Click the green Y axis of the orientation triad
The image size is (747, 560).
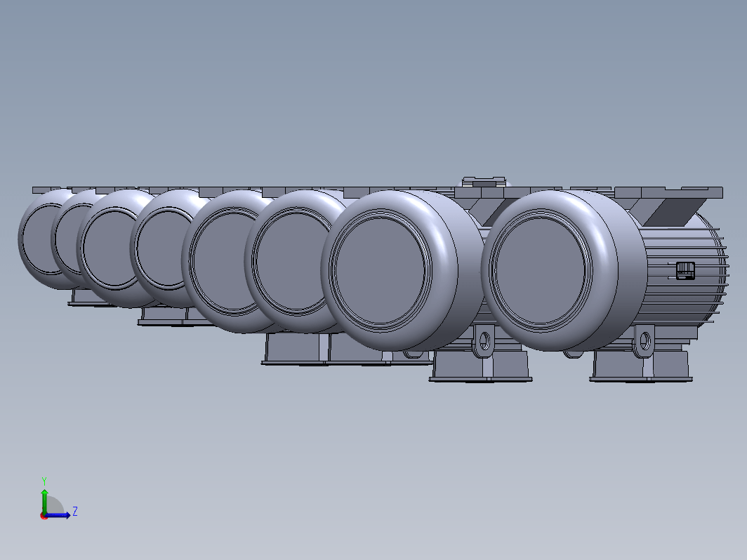pos(44,501)
